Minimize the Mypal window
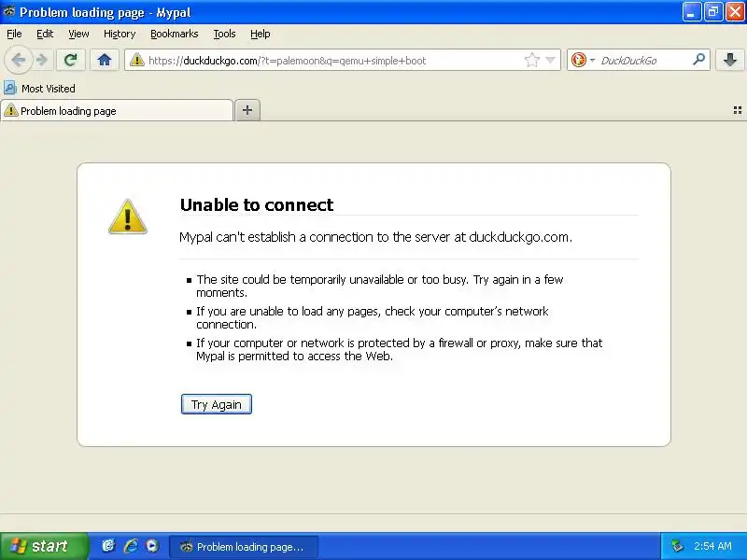The width and height of the screenshot is (747, 560). click(691, 12)
